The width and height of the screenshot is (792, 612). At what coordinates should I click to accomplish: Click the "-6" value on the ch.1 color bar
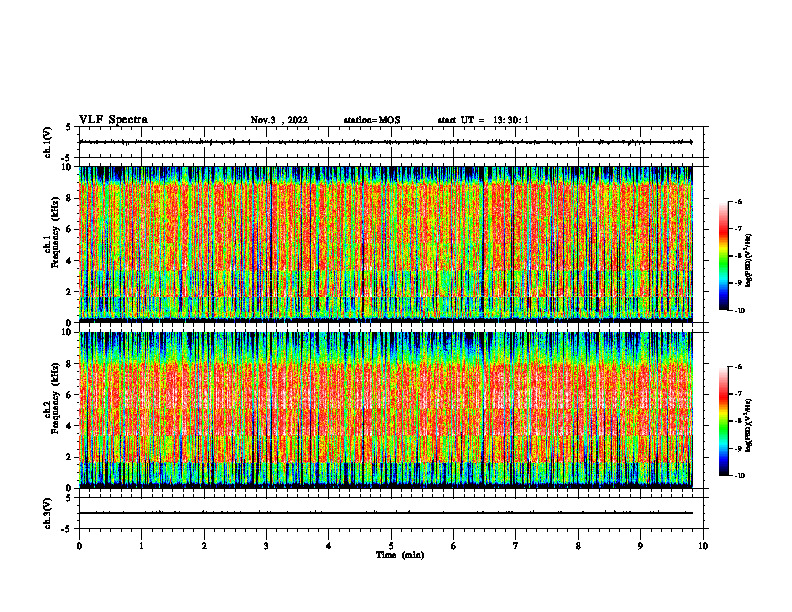738,201
